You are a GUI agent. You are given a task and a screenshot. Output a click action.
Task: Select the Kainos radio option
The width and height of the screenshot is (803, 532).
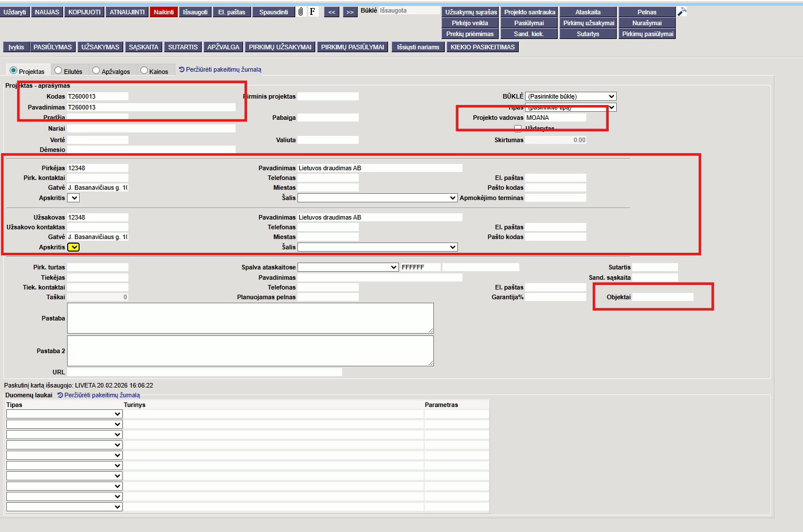[144, 71]
